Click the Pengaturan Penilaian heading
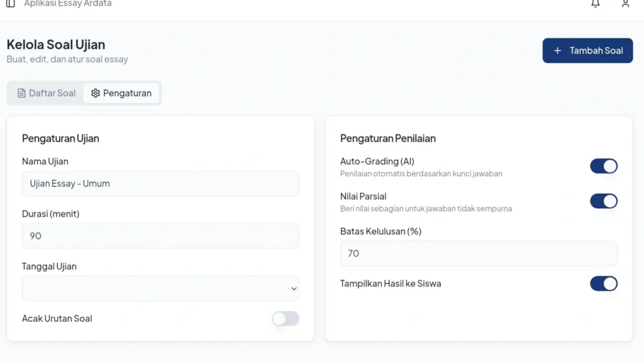Viewport: 644px width, 362px height. click(387, 138)
